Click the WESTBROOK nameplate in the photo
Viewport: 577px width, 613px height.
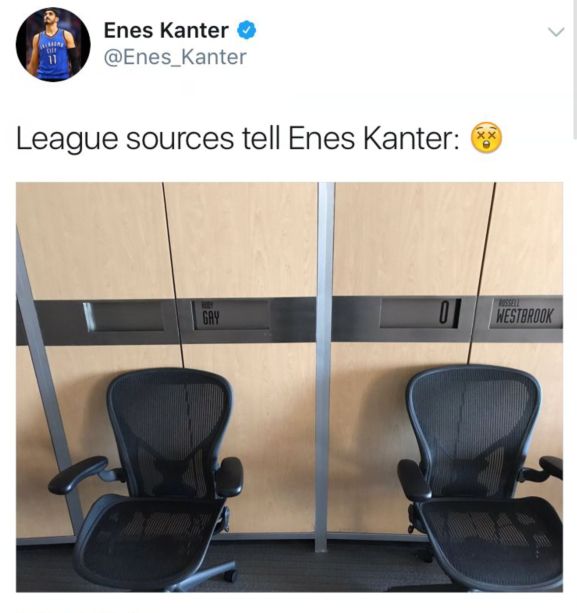(523, 314)
